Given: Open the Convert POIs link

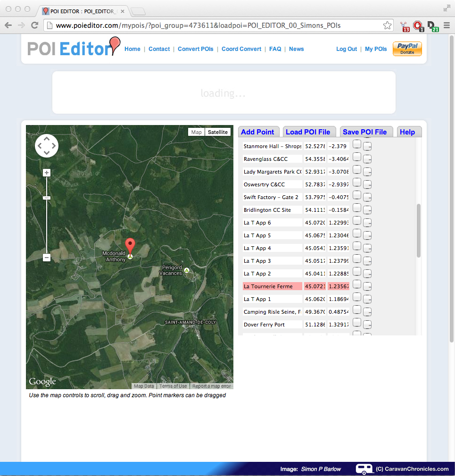Looking at the screenshot, I should tap(195, 49).
